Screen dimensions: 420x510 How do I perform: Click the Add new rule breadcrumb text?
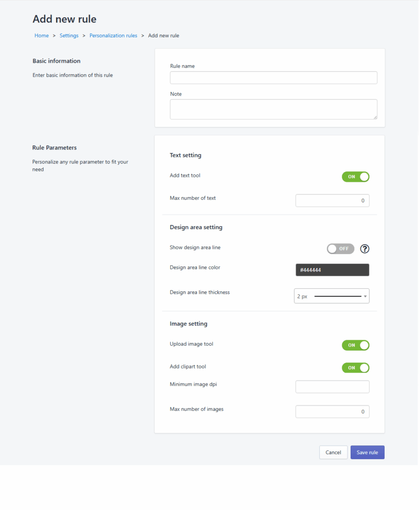tap(163, 35)
